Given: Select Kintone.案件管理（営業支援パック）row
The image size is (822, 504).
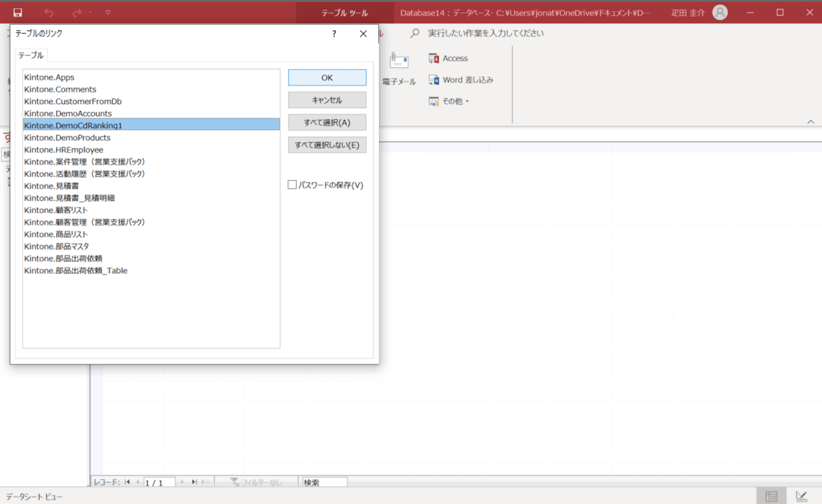Looking at the screenshot, I should pos(151,162).
